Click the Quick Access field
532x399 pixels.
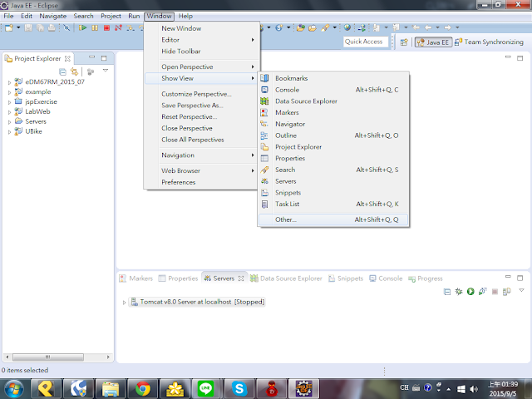(x=366, y=42)
